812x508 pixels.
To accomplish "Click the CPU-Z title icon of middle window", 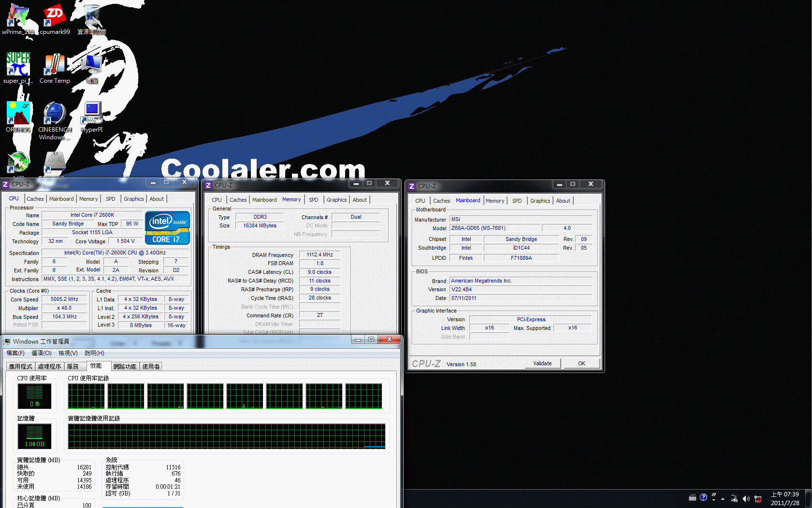I will click(208, 185).
